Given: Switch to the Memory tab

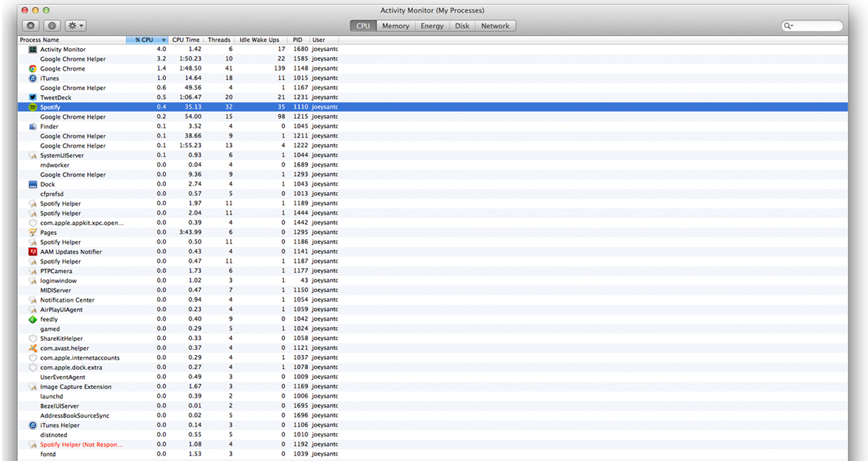Looking at the screenshot, I should coord(395,26).
